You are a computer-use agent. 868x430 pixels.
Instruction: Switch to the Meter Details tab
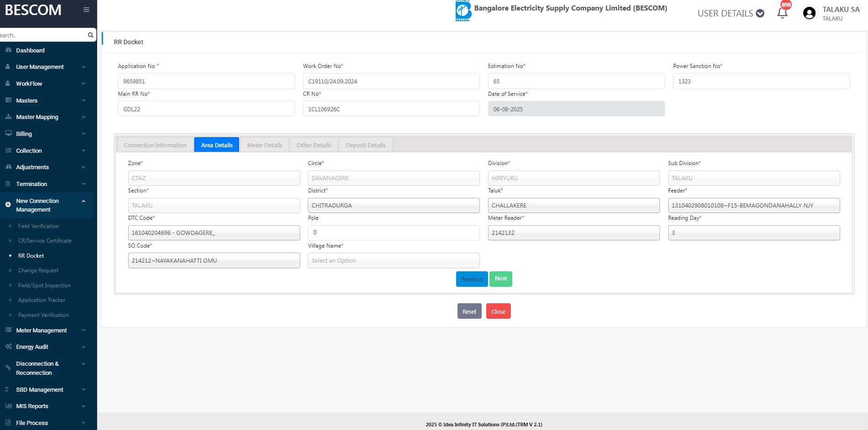265,145
